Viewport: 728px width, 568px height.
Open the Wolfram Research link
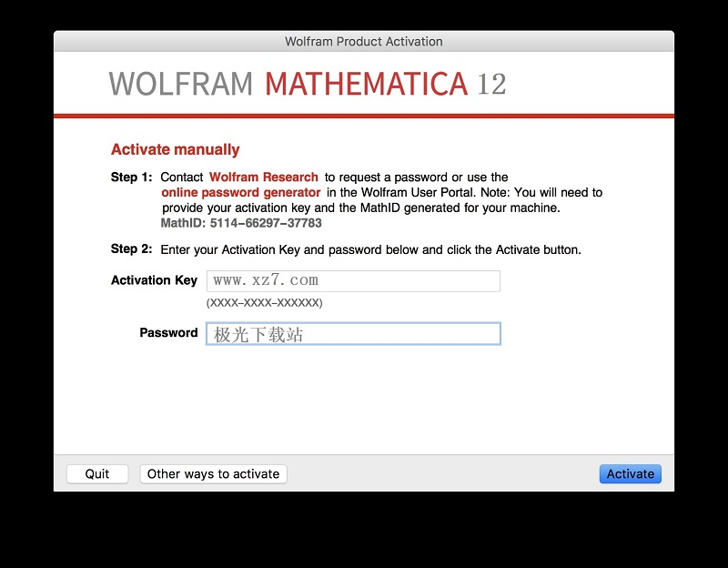coord(264,177)
